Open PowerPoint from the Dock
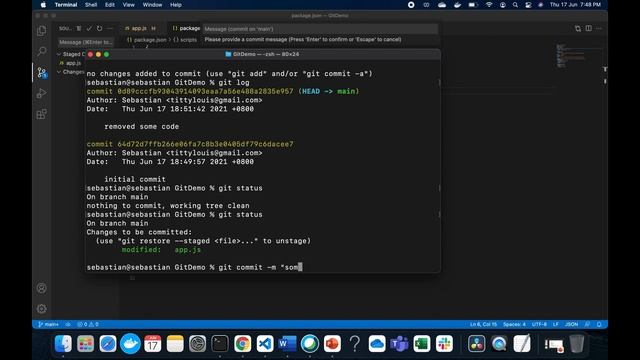This screenshot has width=640, height=360. [x=332, y=344]
